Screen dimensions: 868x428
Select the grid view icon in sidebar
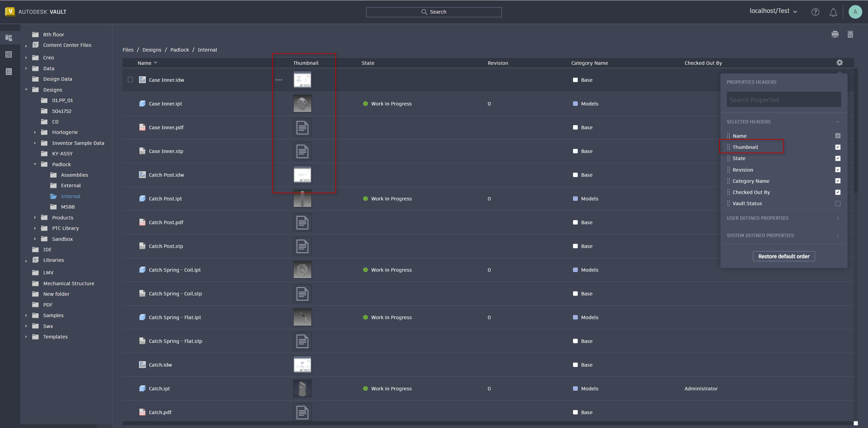coord(9,54)
